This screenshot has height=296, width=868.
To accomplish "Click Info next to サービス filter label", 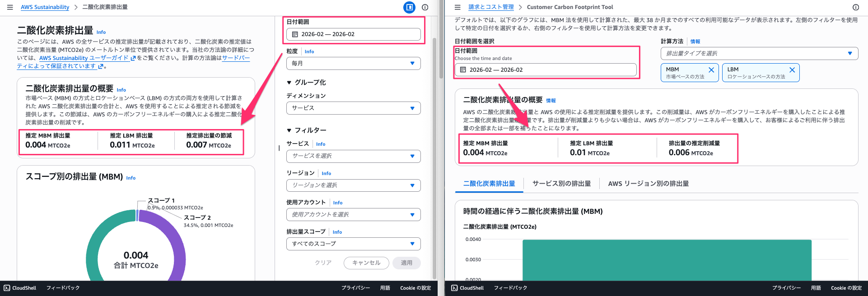I will 321,144.
